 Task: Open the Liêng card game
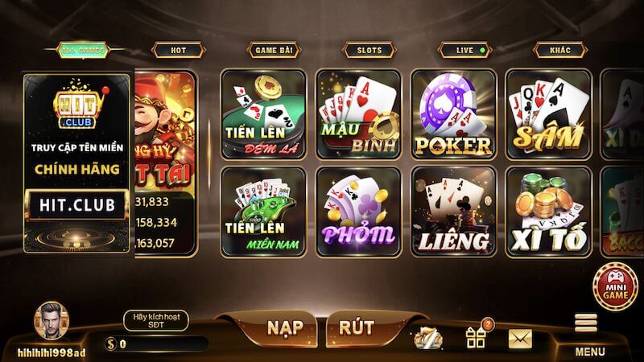pyautogui.click(x=453, y=212)
